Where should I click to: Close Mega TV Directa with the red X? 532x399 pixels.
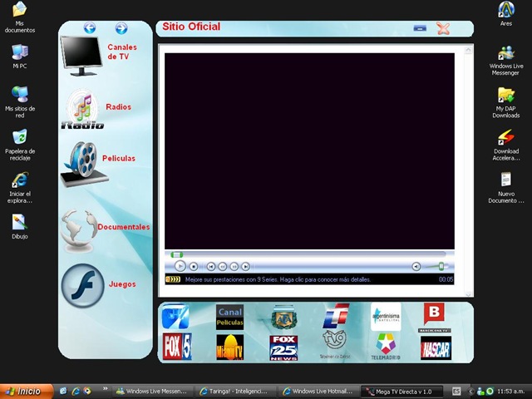443,28
